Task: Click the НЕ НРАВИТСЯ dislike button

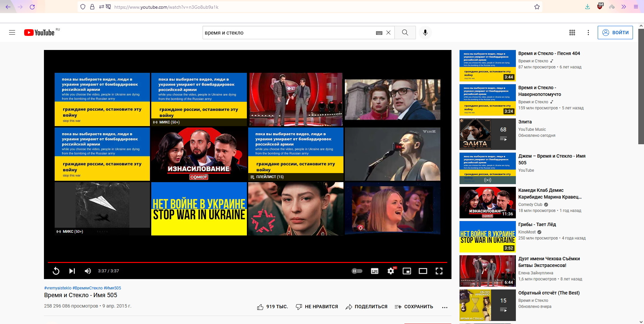Action: click(x=317, y=307)
